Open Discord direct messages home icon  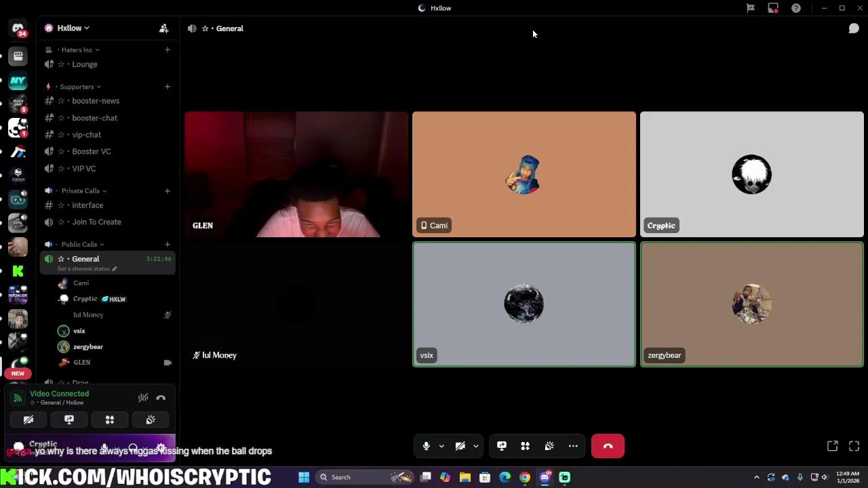coord(18,29)
